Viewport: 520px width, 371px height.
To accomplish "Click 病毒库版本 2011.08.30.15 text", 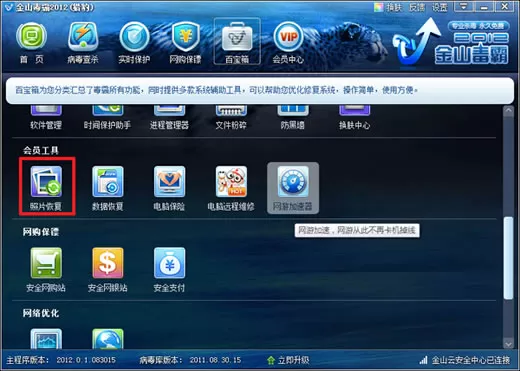I will (190, 360).
